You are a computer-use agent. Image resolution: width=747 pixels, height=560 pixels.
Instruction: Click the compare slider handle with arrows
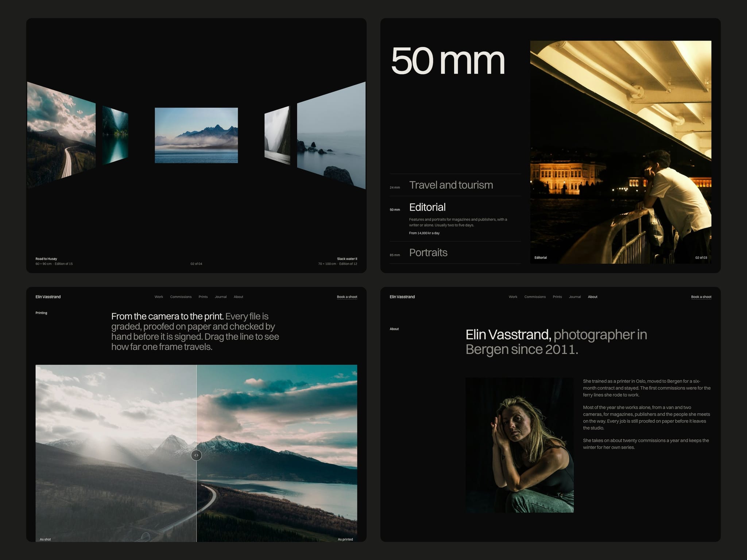(x=196, y=455)
